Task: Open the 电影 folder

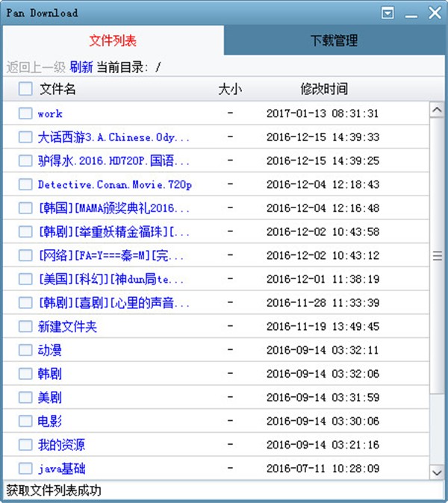Action: [49, 421]
